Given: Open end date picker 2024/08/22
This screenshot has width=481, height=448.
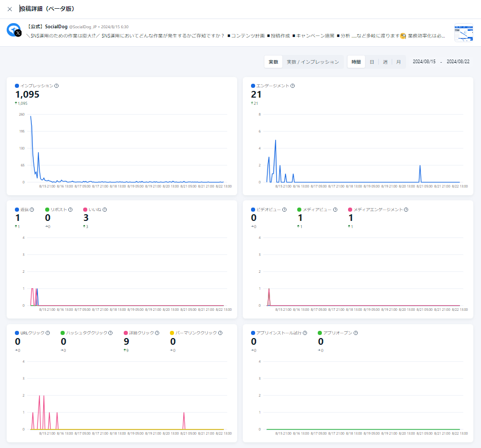Looking at the screenshot, I should pos(458,62).
